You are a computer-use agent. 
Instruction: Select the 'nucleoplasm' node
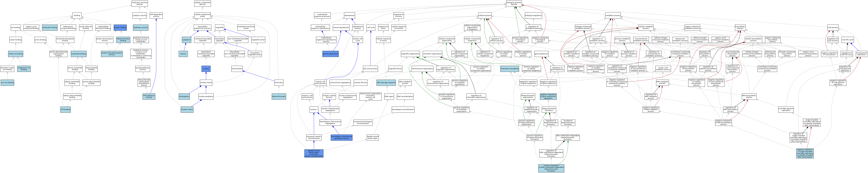coord(184,97)
